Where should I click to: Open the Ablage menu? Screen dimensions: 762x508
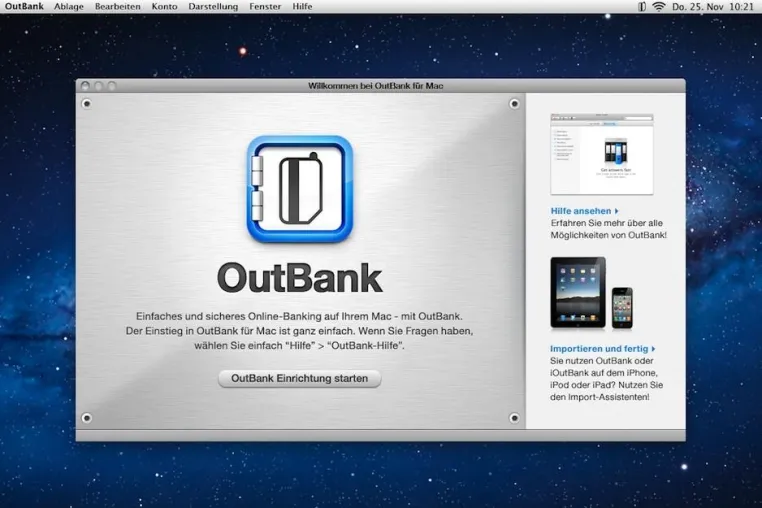click(x=69, y=6)
